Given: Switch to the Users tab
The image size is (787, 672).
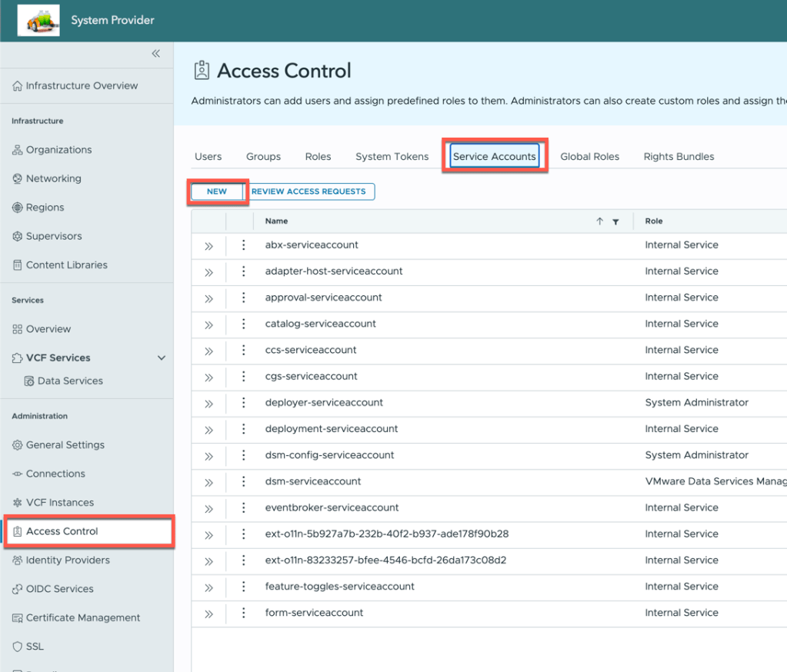Looking at the screenshot, I should pyautogui.click(x=208, y=157).
